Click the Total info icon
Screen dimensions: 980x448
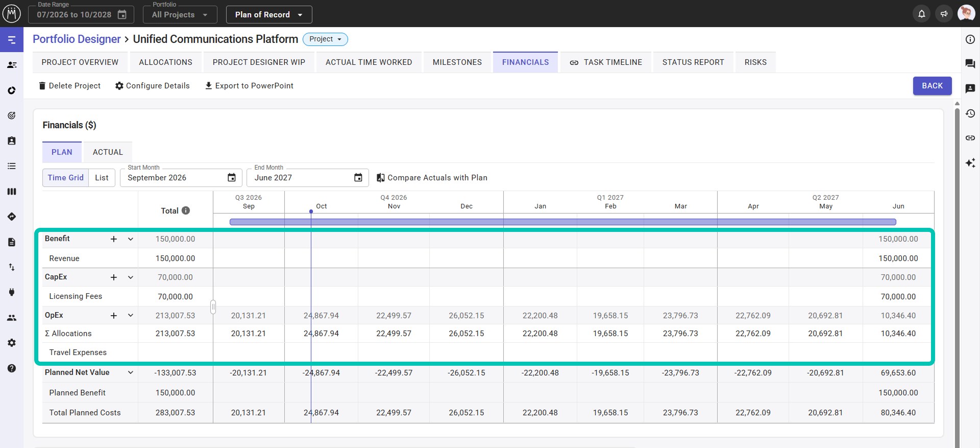pos(186,210)
